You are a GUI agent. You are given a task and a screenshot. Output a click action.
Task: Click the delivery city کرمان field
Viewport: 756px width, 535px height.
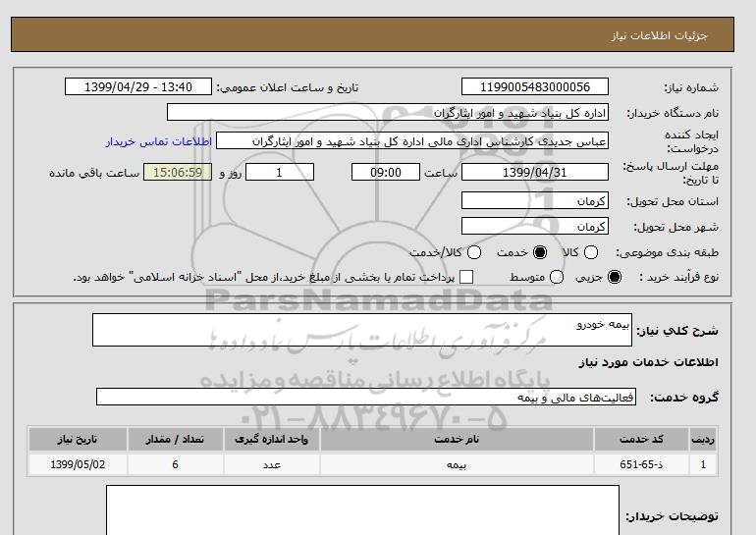pos(535,226)
